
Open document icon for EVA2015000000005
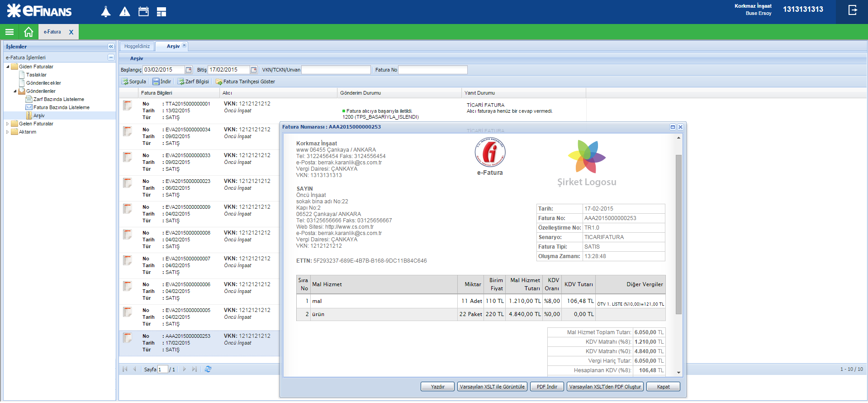point(128,312)
